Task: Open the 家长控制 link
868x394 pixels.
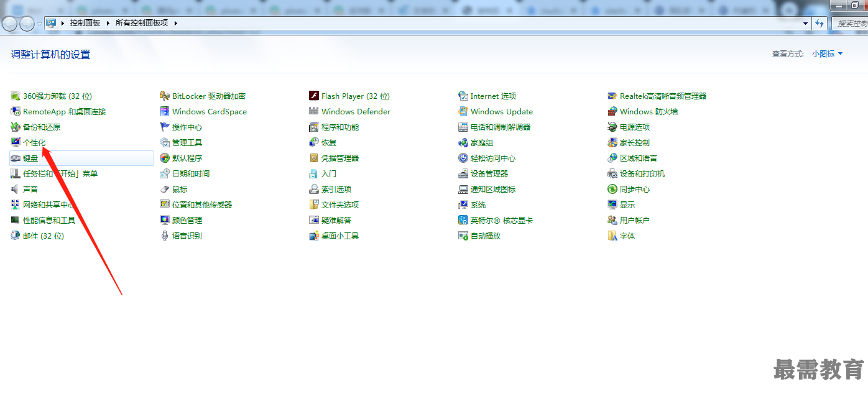Action: coord(635,142)
